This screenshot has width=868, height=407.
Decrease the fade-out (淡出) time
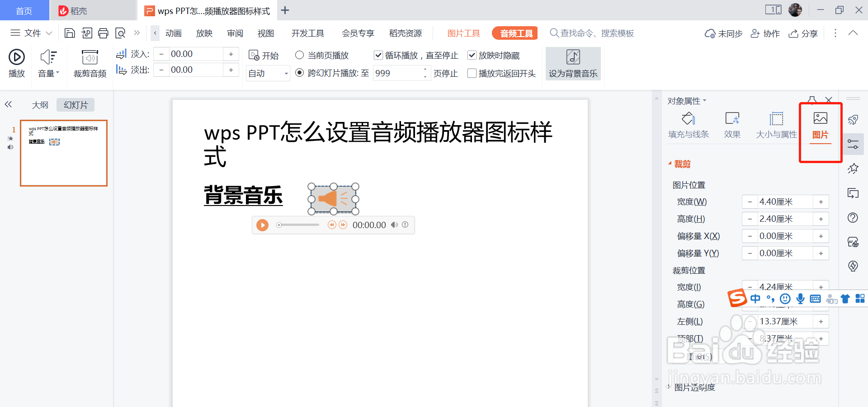pyautogui.click(x=161, y=70)
